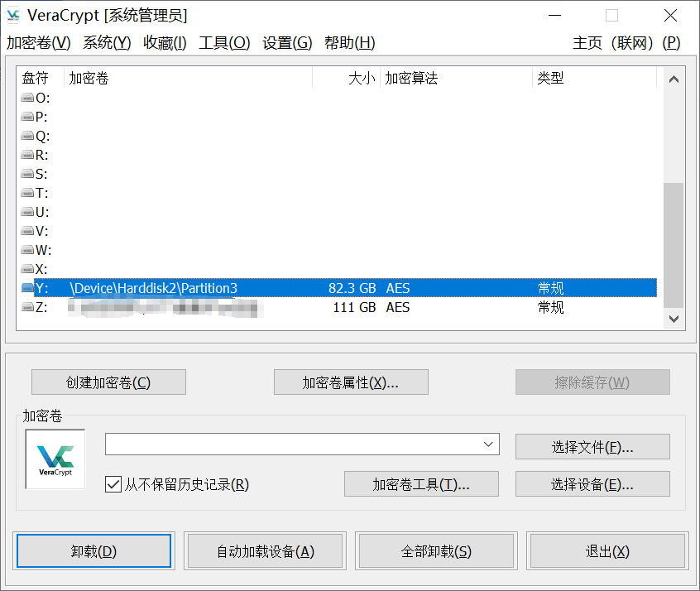Open the 收藏(I) menu
The image size is (700, 591).
(x=165, y=43)
